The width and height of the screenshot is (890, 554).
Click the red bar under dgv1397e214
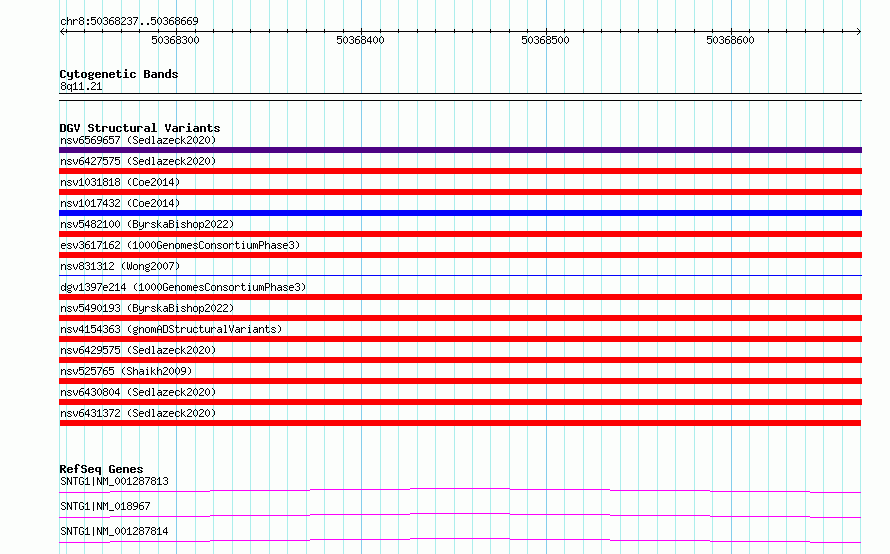(460, 297)
